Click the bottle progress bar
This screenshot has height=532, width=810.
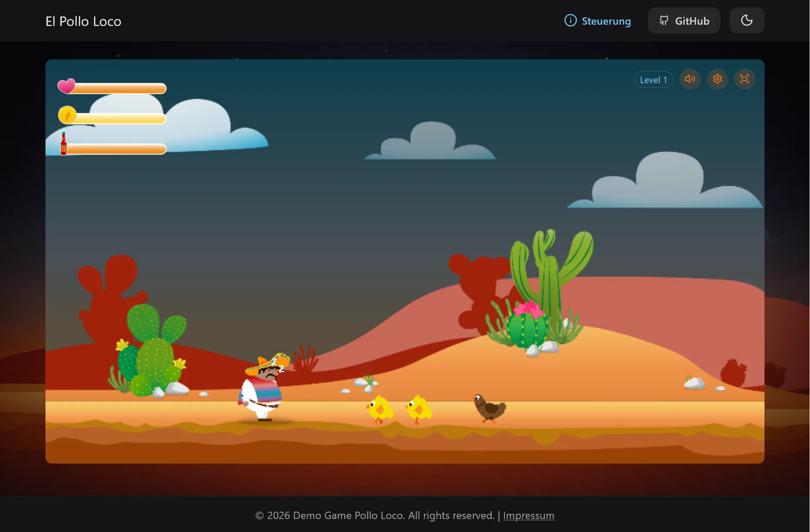pyautogui.click(x=115, y=149)
